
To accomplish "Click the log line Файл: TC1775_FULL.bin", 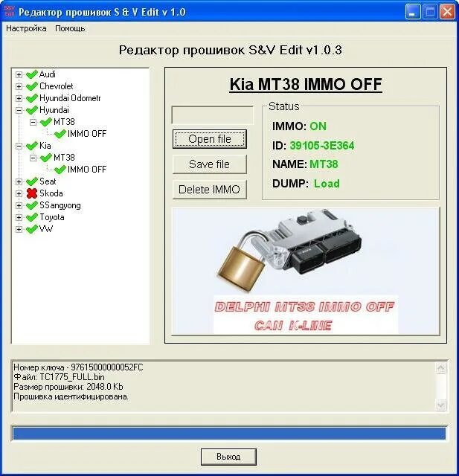I will click(x=59, y=377).
